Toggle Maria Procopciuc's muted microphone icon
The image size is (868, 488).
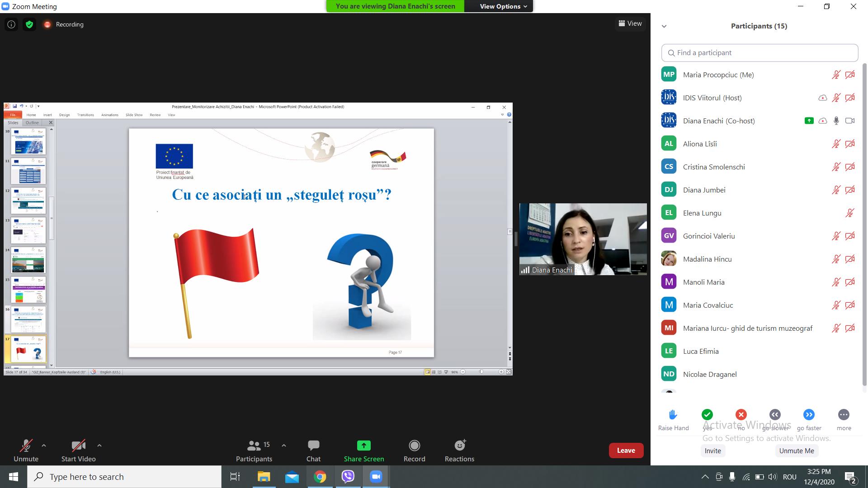(836, 75)
